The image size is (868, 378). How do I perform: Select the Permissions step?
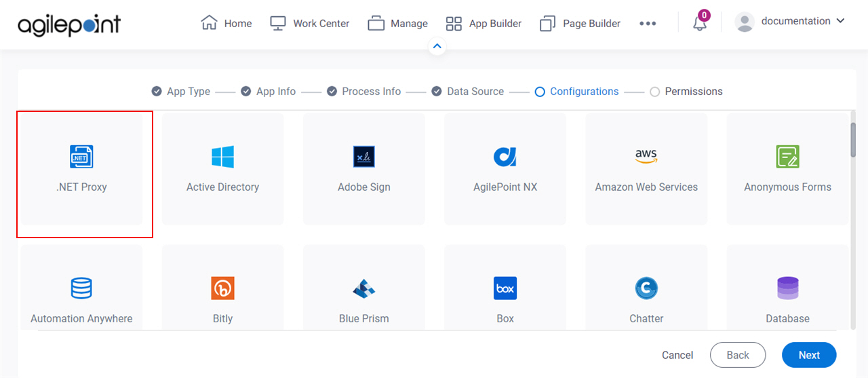click(686, 91)
